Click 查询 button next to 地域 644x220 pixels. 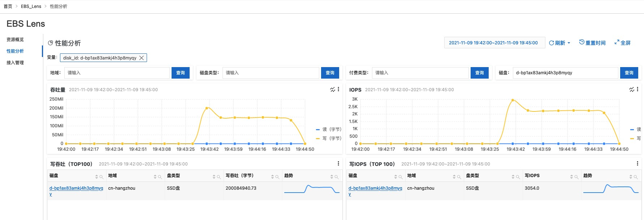180,72
